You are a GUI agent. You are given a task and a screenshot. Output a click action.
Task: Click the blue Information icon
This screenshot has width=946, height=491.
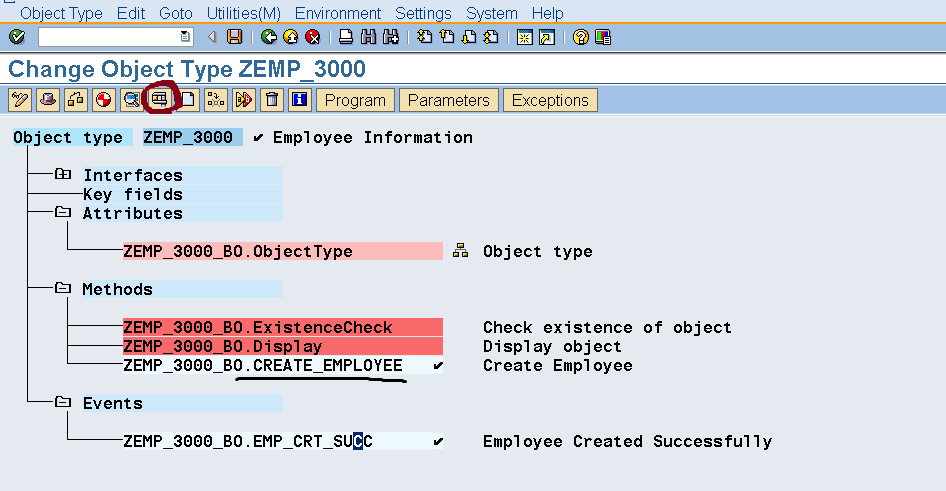298,100
